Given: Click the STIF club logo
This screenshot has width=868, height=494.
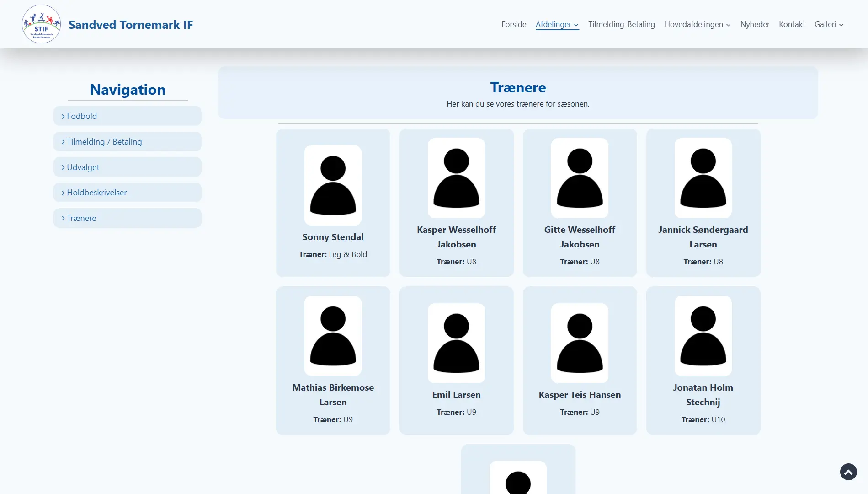Looking at the screenshot, I should click(x=41, y=24).
